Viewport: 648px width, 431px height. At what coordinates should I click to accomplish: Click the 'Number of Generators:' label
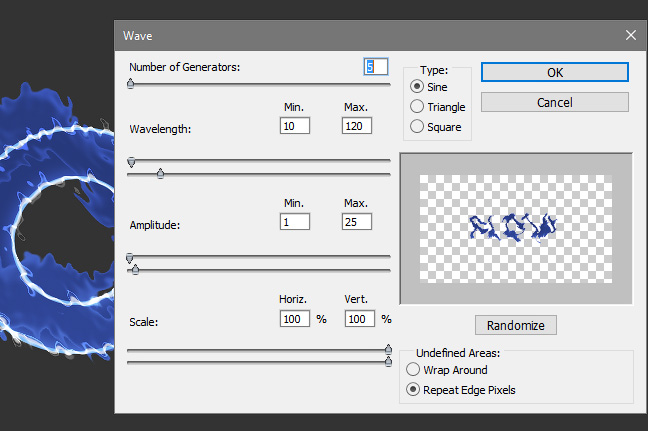[x=184, y=67]
